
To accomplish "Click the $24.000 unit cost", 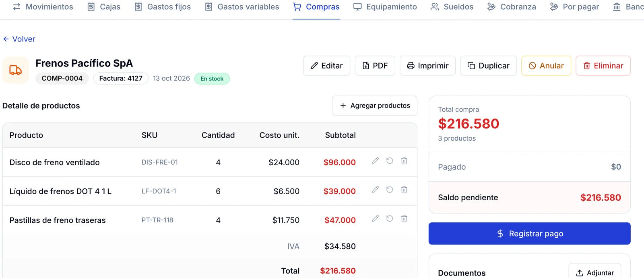I will [x=284, y=162].
